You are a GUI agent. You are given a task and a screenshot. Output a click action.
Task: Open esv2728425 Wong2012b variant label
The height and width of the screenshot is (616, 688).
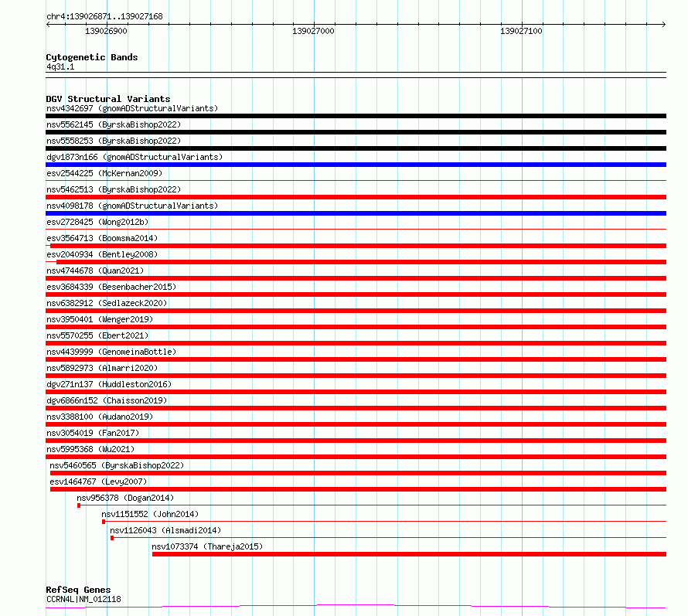tap(97, 222)
